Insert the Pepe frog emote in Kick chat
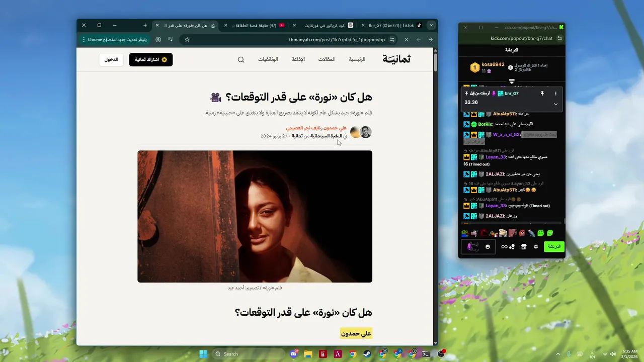The image size is (644, 362). click(464, 233)
